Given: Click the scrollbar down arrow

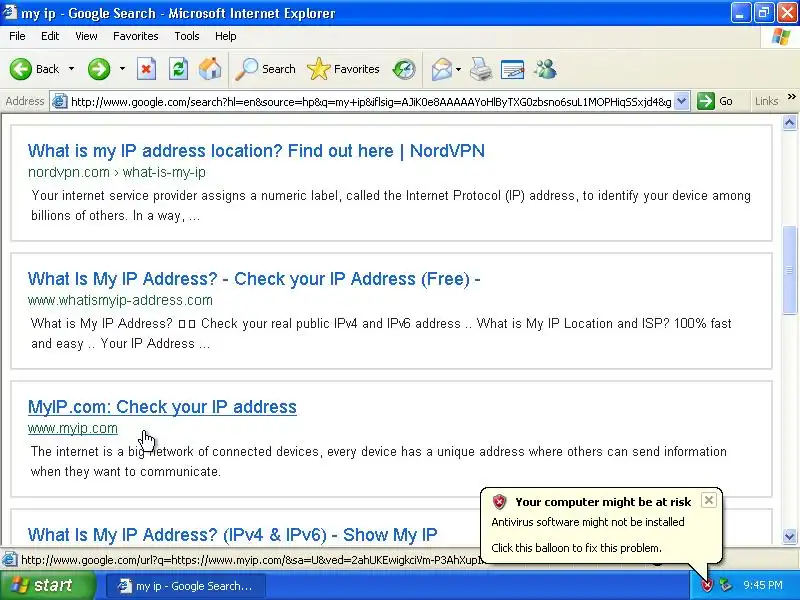Looking at the screenshot, I should click(789, 536).
